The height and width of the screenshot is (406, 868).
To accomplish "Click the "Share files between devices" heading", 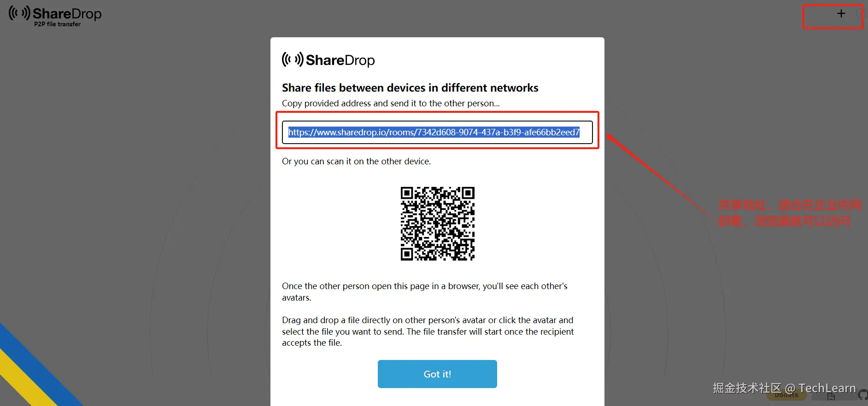I will pos(410,88).
